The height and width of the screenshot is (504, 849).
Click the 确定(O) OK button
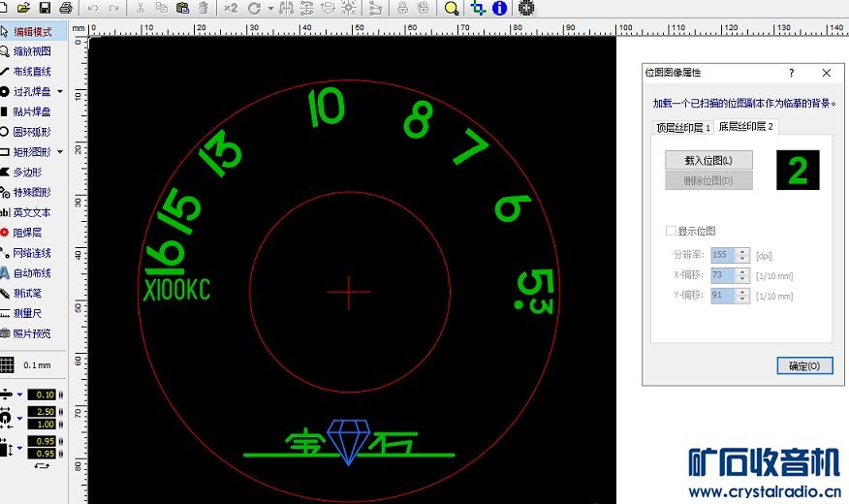(x=804, y=366)
